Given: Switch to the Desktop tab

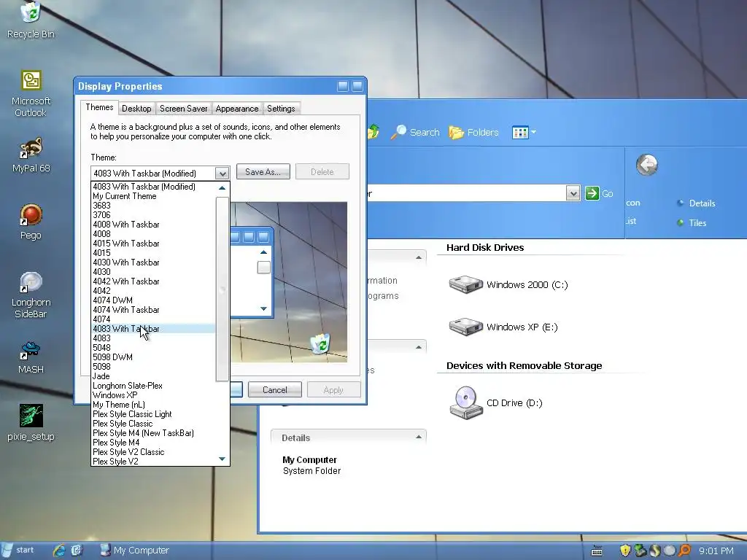Looking at the screenshot, I should point(136,109).
